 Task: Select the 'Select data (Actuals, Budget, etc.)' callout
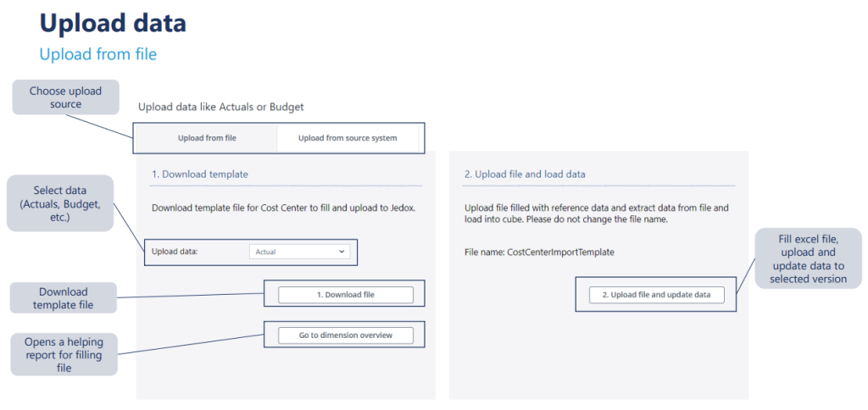pyautogui.click(x=60, y=203)
